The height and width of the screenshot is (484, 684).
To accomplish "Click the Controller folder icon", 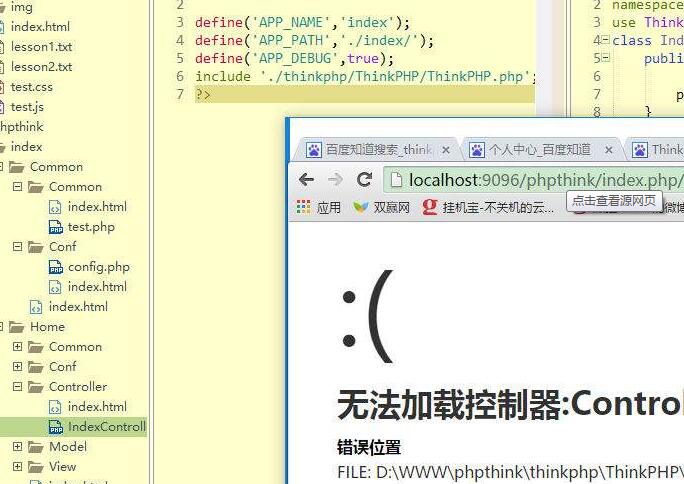I will (x=36, y=387).
